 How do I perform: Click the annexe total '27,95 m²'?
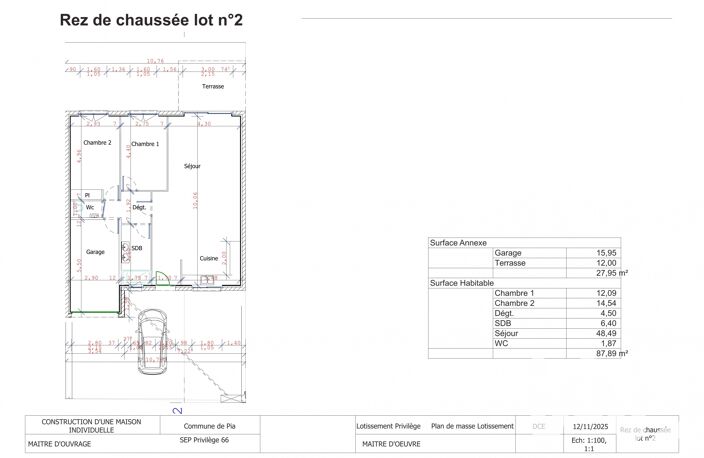coord(612,273)
